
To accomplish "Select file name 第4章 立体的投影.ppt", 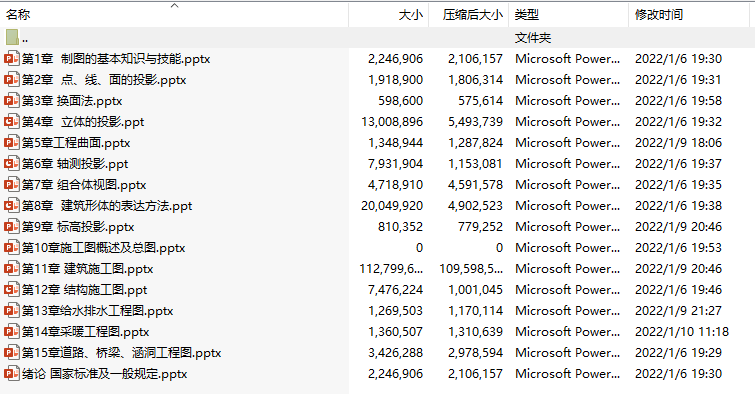I will coord(83,122).
